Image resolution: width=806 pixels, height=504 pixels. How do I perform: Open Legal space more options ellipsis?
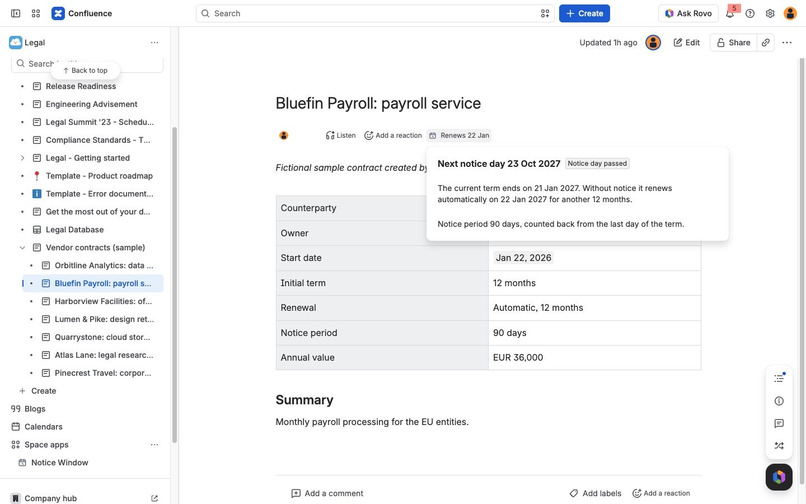[154, 43]
